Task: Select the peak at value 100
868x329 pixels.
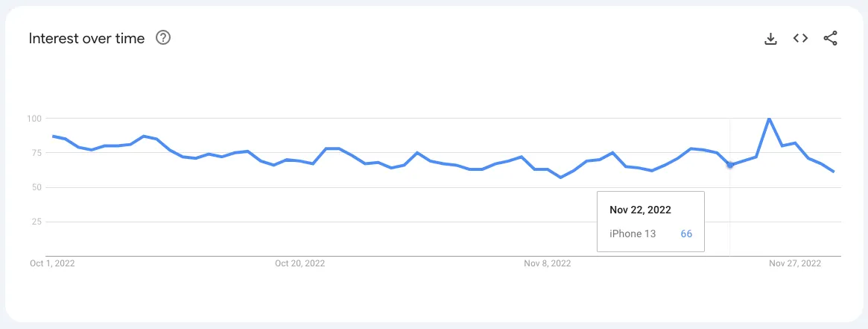Action: 769,118
